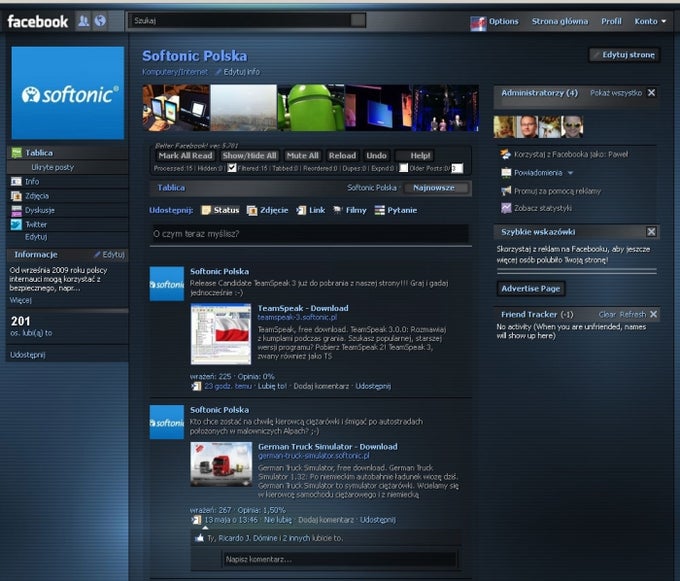Click the Advertise Page button
Screen dimensions: 680x581
click(530, 289)
